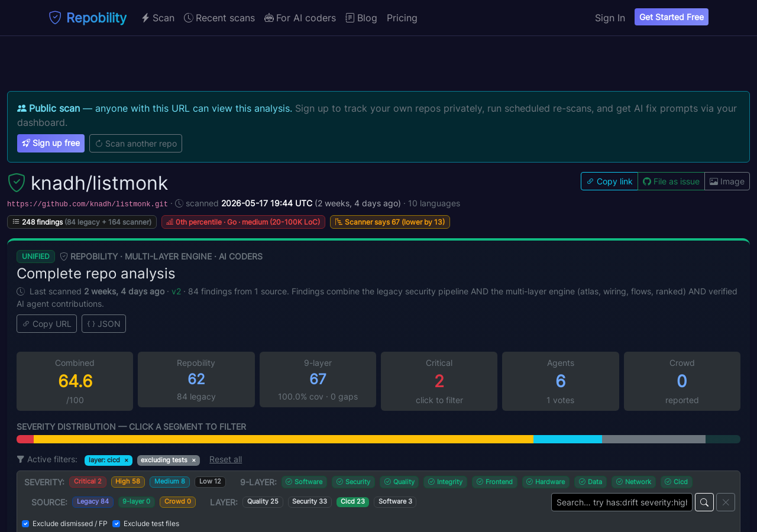The width and height of the screenshot is (757, 532).
Task: Select Software 3 layer filter
Action: point(395,502)
